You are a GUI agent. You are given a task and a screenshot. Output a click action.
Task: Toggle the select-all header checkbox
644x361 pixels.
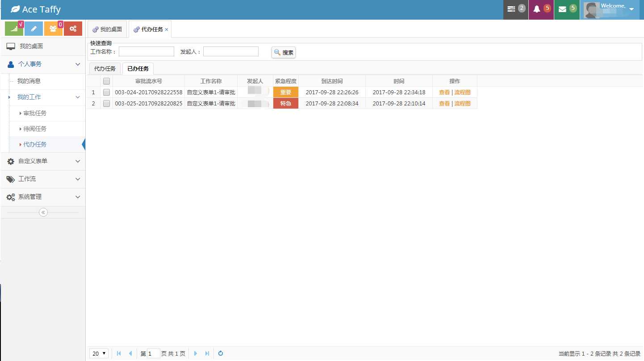(106, 81)
